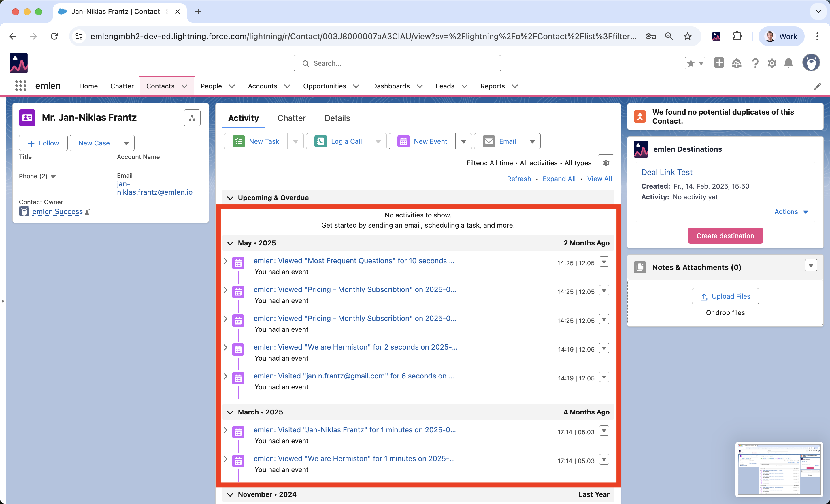830x504 pixels.
Task: Collapse the Upcoming & Overdue section
Action: (230, 198)
